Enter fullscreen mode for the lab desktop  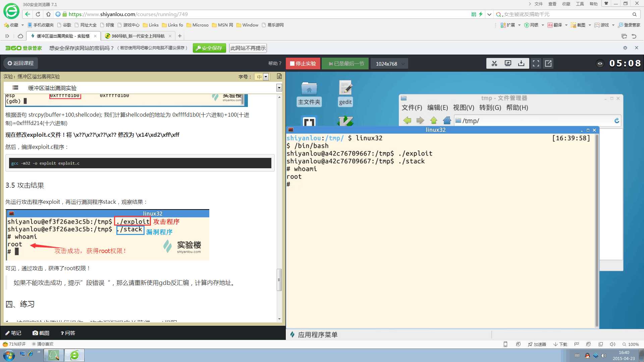(536, 63)
